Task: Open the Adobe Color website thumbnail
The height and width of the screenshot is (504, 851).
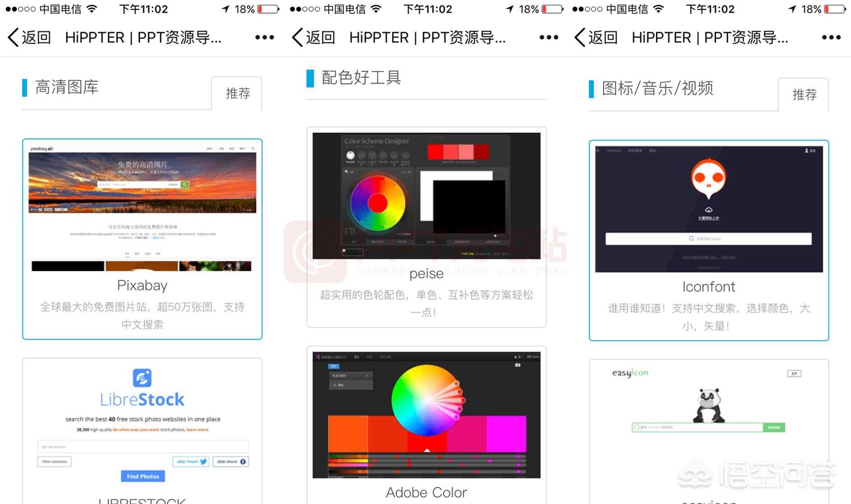Action: pyautogui.click(x=427, y=415)
